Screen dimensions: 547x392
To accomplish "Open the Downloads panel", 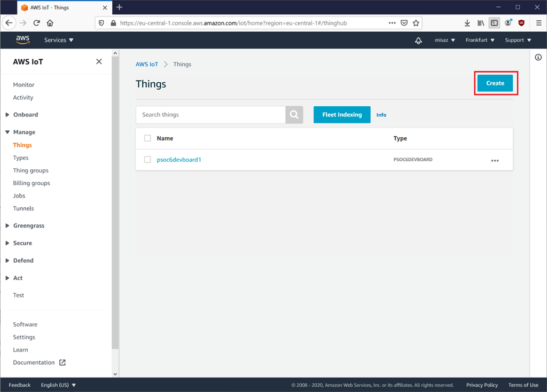I will (467, 23).
